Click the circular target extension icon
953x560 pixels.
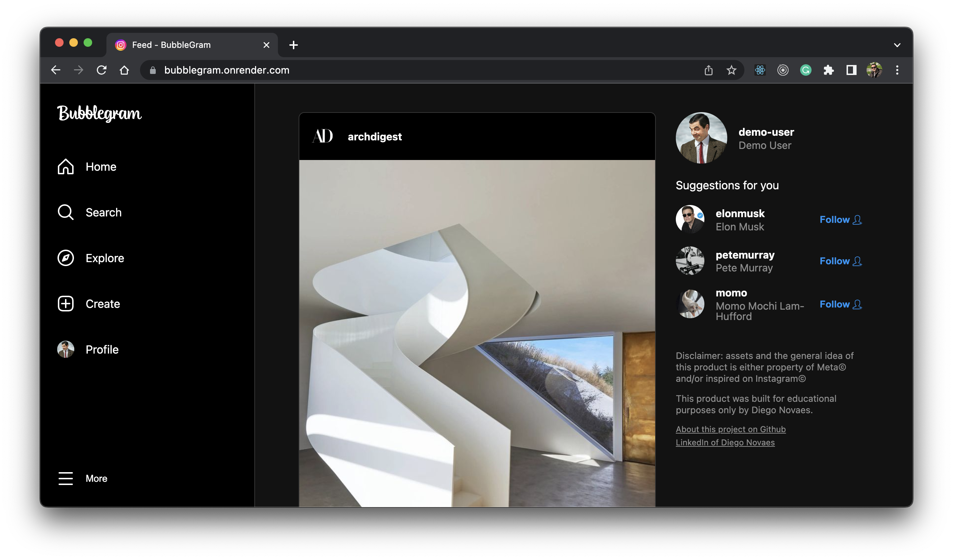point(783,70)
